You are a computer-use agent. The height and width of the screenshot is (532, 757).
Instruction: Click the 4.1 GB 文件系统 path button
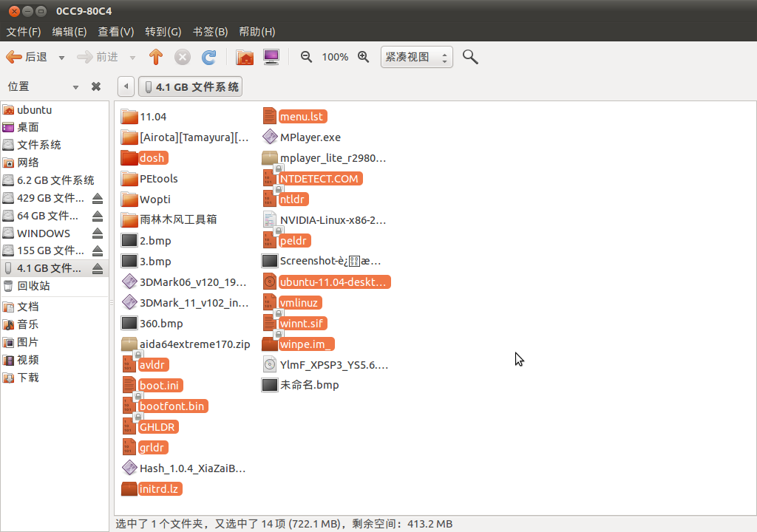pos(190,87)
